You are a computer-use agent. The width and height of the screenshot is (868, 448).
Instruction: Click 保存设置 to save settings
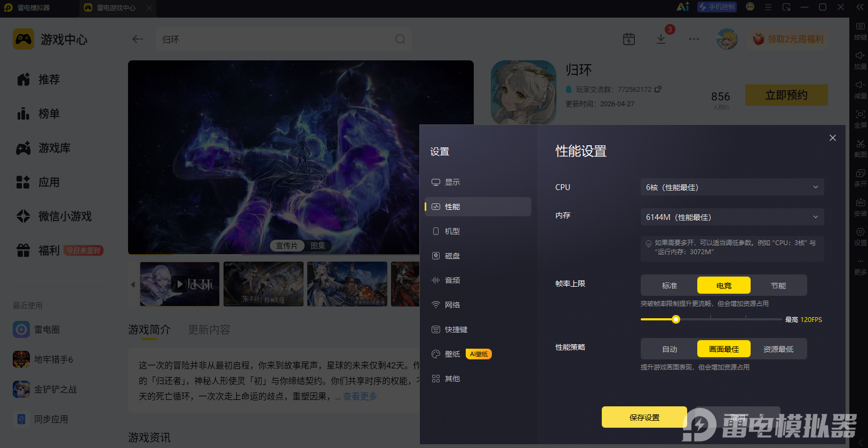pyautogui.click(x=644, y=417)
